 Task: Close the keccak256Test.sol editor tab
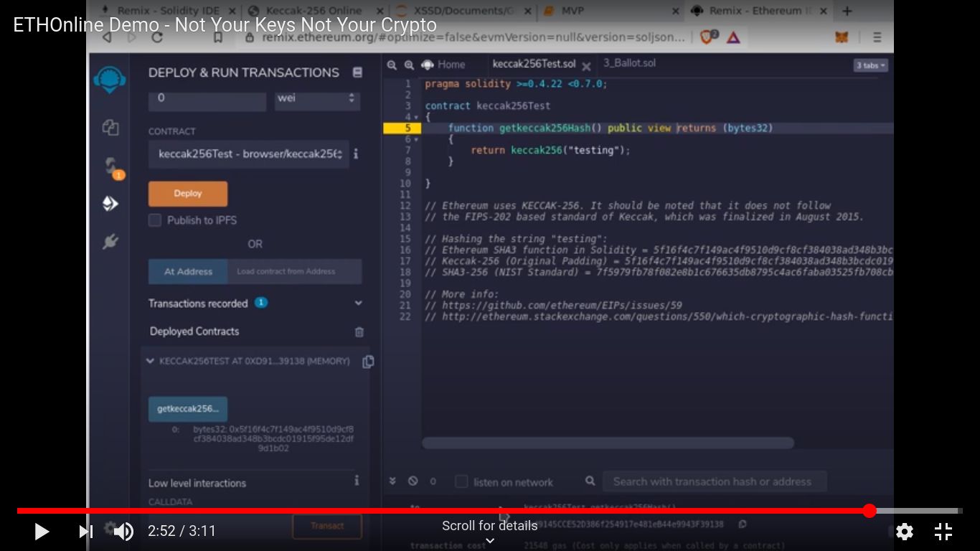[x=586, y=66]
